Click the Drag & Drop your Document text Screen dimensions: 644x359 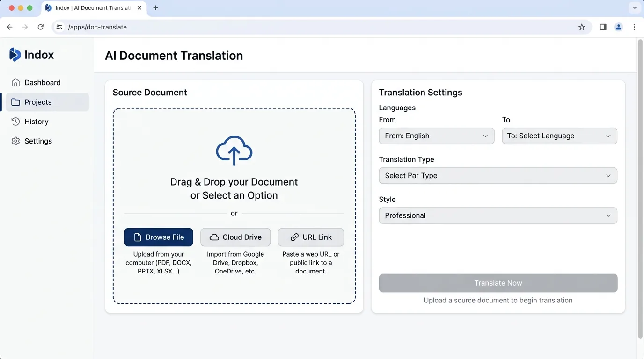coord(234,188)
